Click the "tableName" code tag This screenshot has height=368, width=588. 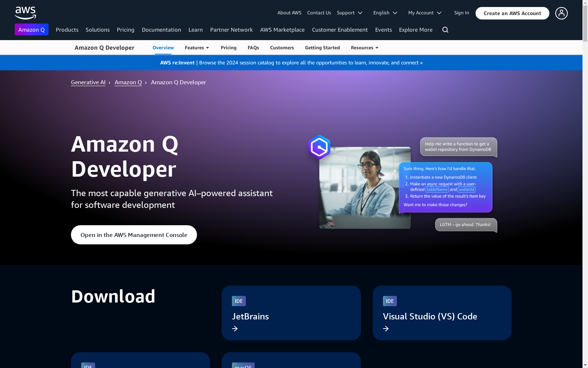[x=437, y=190]
